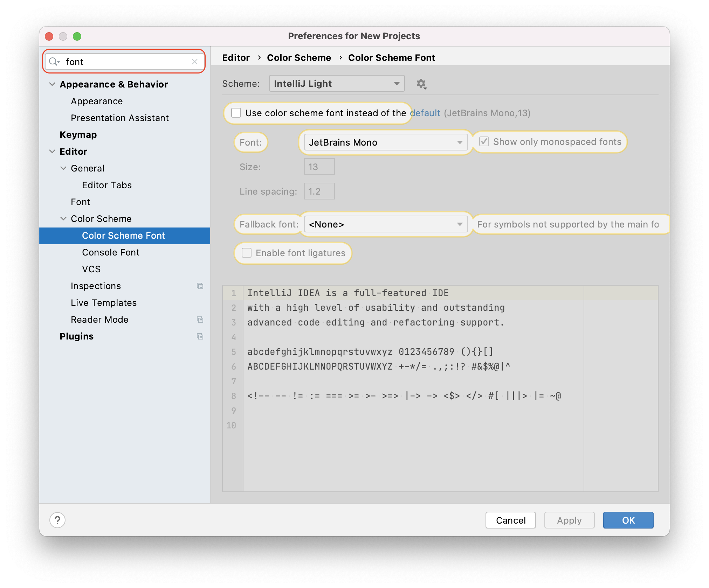Viewport: 709px width, 588px height.
Task: Toggle Use color scheme font checkbox
Action: pyautogui.click(x=237, y=113)
